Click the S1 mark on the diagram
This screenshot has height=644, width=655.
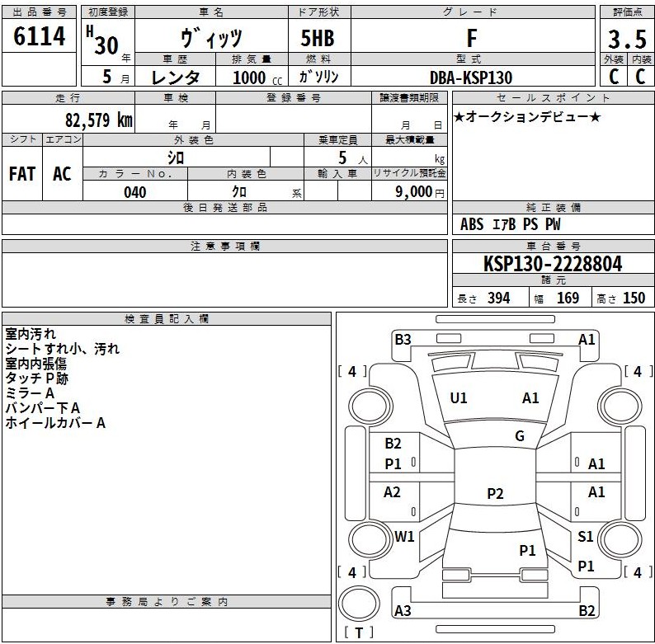[x=585, y=536]
